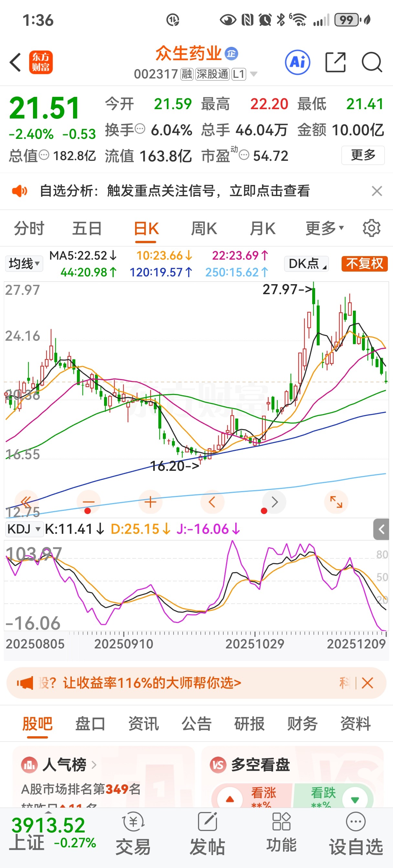Open the search magnifier icon

click(x=372, y=62)
